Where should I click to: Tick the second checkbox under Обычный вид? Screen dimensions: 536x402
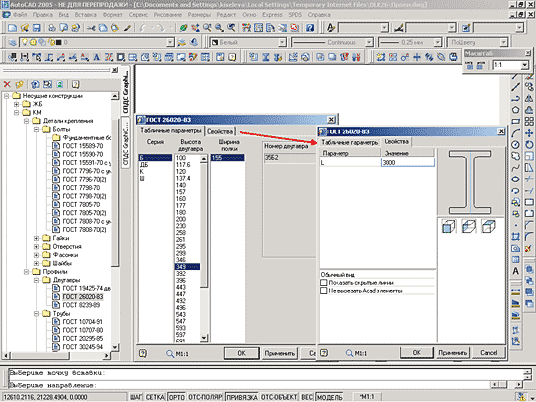[x=323, y=291]
